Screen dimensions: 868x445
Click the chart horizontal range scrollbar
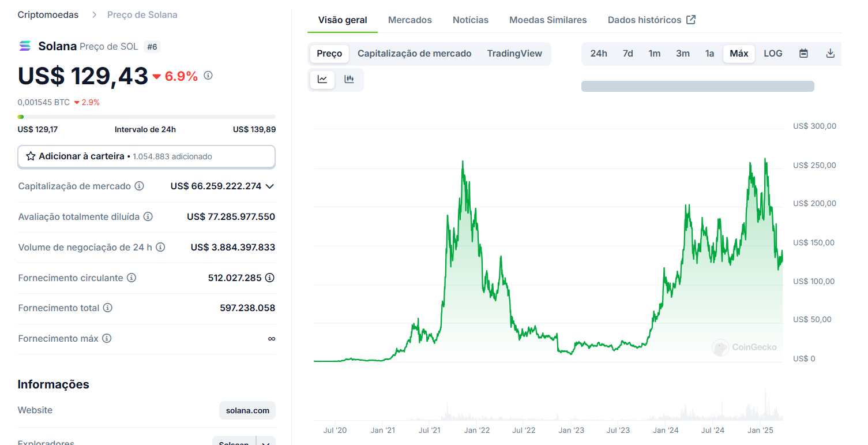click(698, 86)
